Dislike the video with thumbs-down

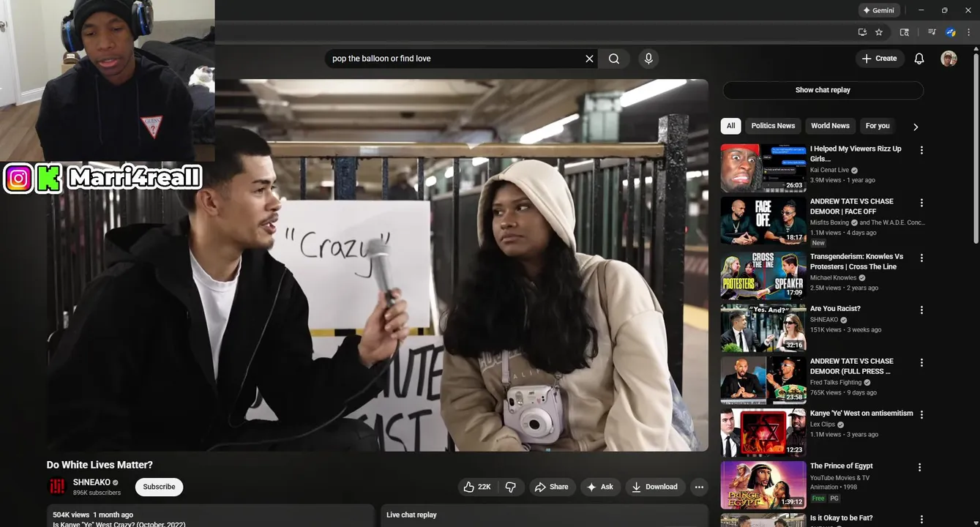tap(511, 487)
